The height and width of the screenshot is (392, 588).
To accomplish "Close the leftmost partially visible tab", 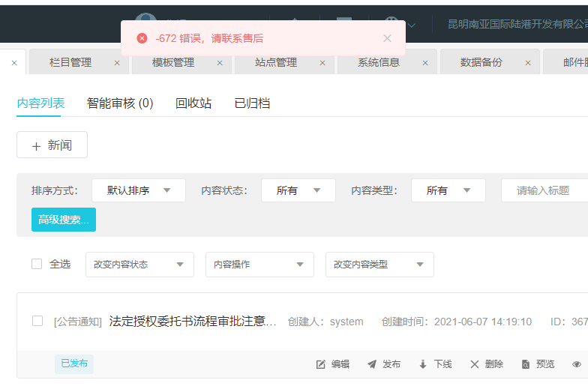I will coord(14,63).
